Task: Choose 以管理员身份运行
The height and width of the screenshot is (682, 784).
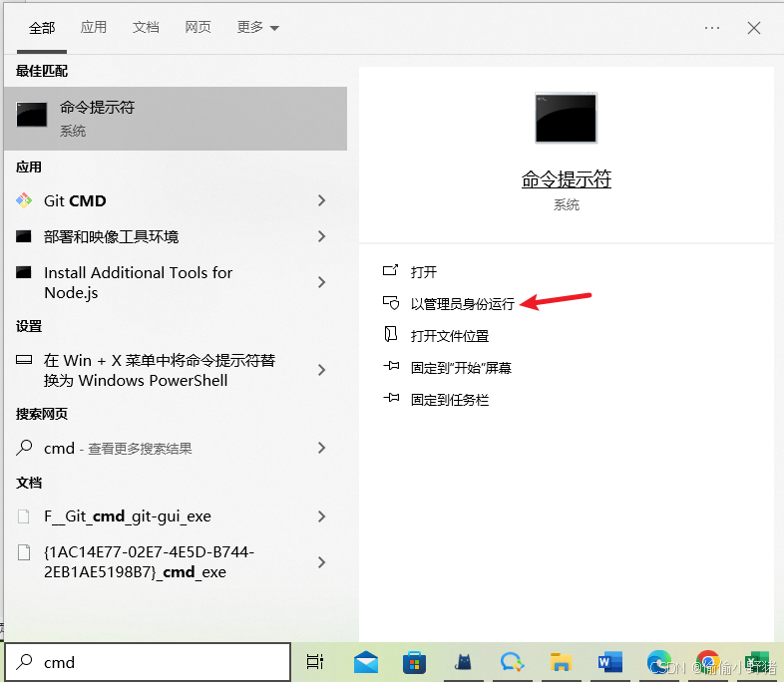Action: [463, 304]
